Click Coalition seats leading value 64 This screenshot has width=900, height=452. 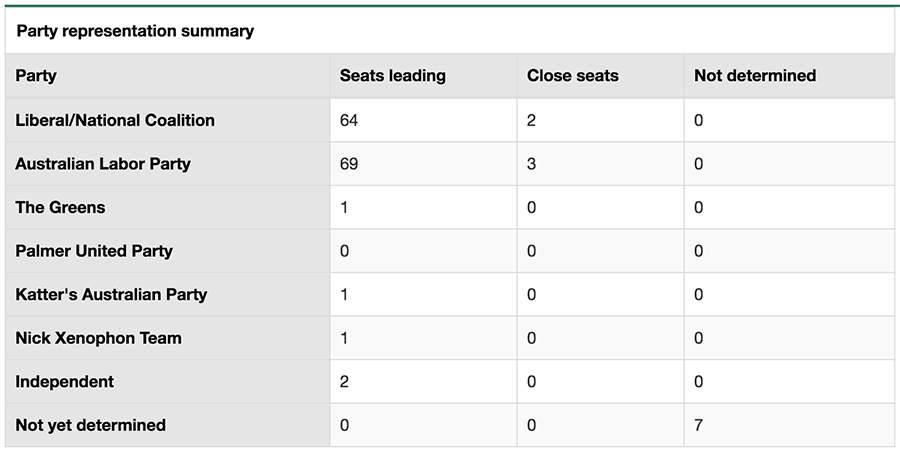[349, 120]
